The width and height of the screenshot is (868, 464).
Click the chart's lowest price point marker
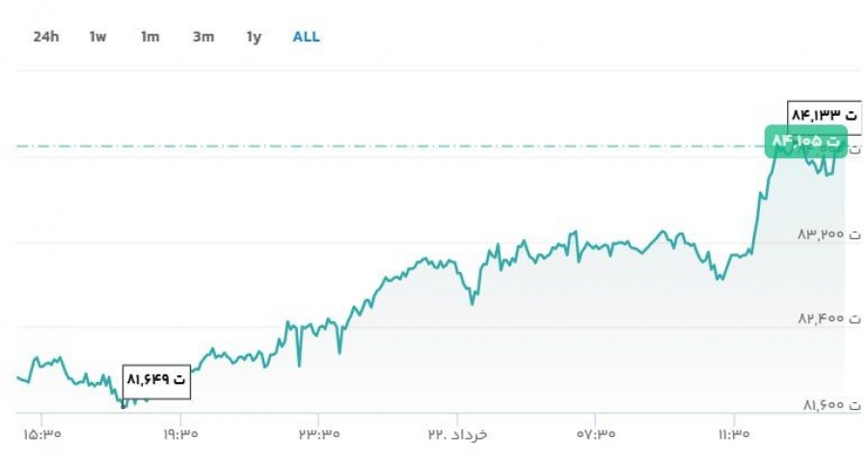pos(123,406)
